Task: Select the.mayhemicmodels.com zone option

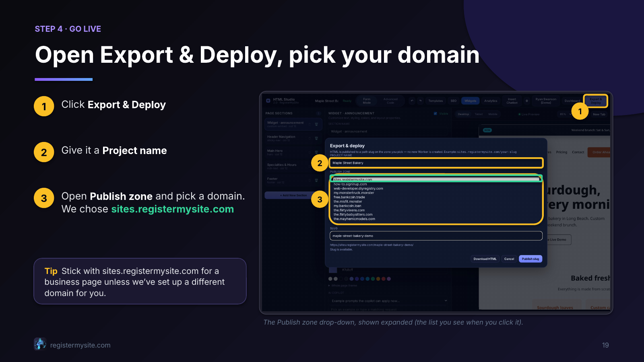Action: pos(436,219)
